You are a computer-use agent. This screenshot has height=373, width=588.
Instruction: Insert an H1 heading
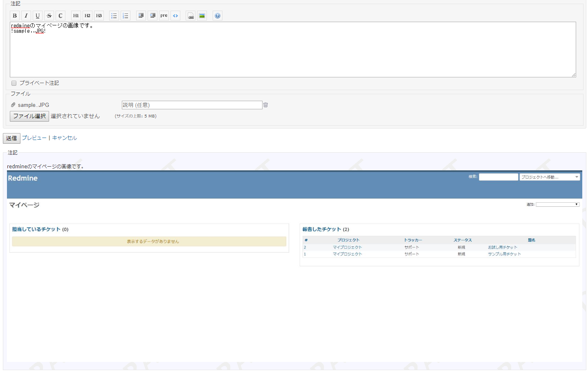(76, 16)
